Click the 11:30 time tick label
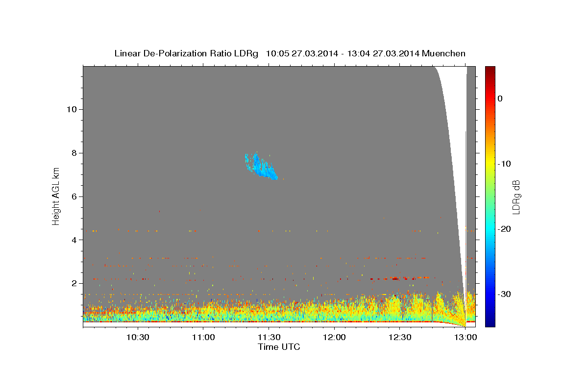This screenshot has width=588, height=392. coord(269,338)
